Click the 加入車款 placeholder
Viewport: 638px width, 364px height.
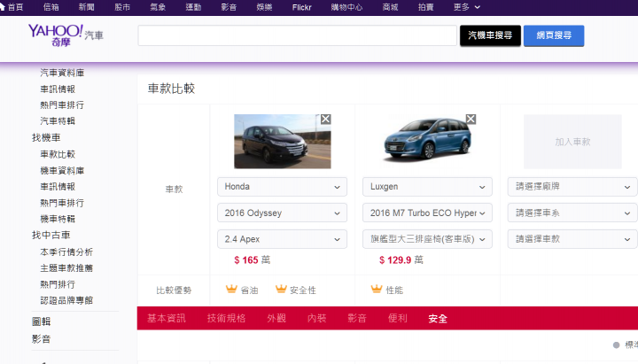572,142
